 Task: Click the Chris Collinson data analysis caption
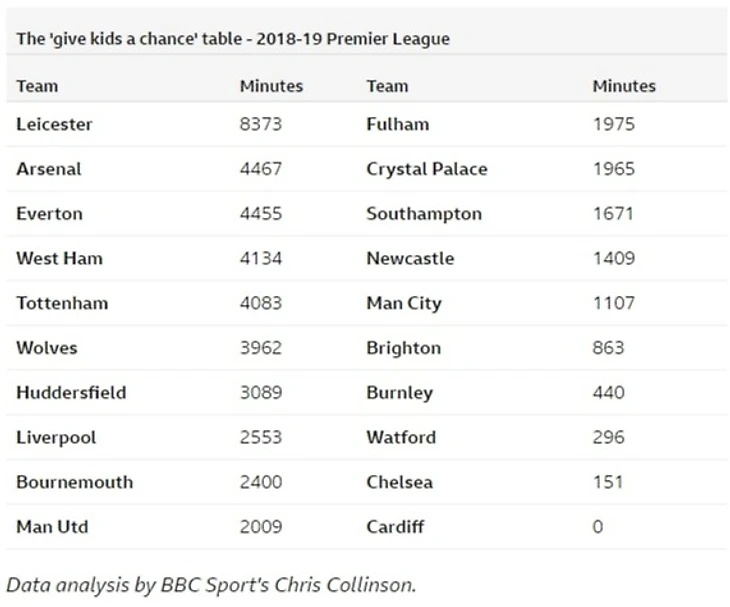click(x=211, y=585)
